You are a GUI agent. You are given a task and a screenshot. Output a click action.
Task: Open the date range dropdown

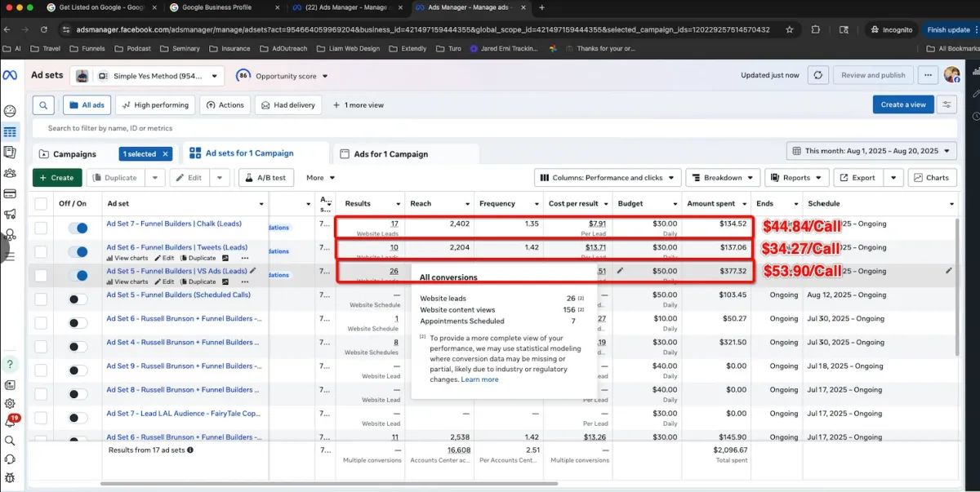point(871,151)
